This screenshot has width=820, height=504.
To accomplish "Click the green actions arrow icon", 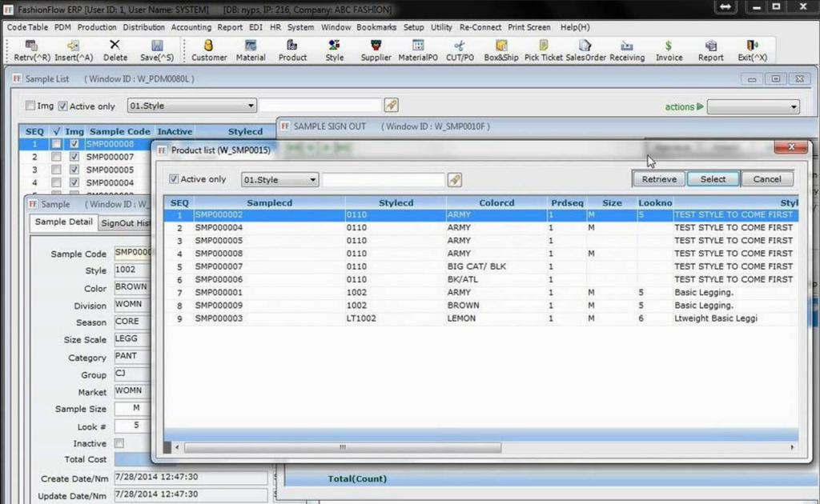I will click(700, 106).
